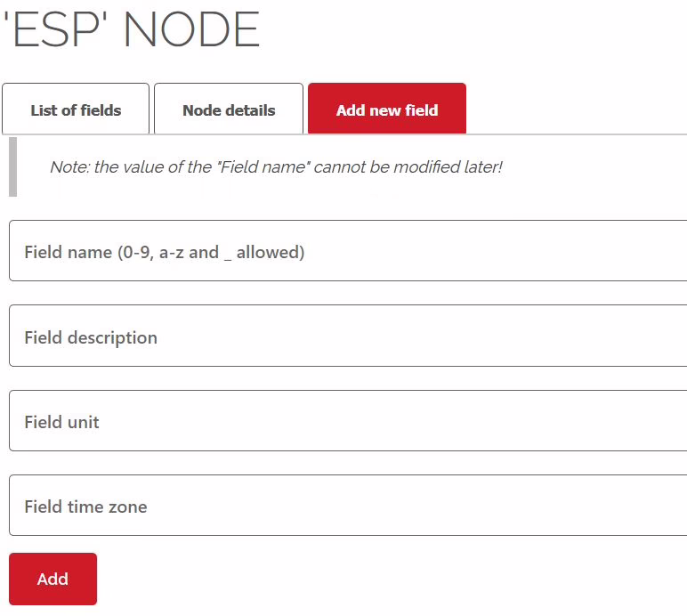
Task: Click the '0-9, a-z and _ allowed' placeholder
Action: 211,252
